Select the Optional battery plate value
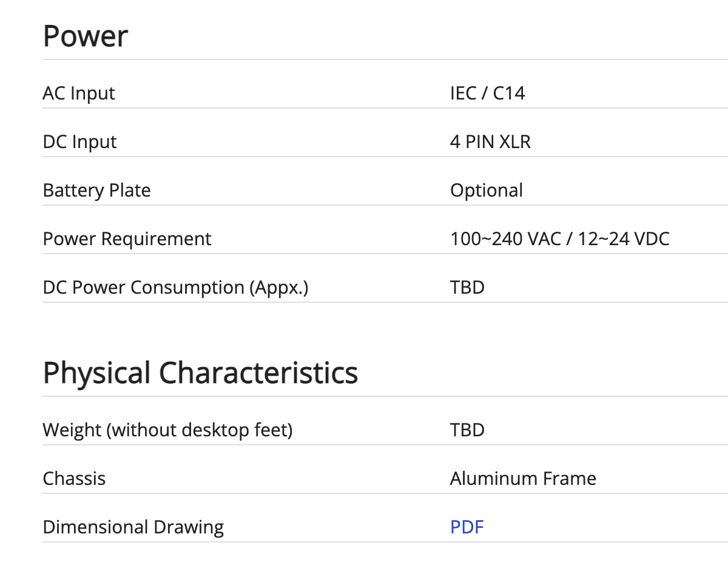 [x=486, y=191]
